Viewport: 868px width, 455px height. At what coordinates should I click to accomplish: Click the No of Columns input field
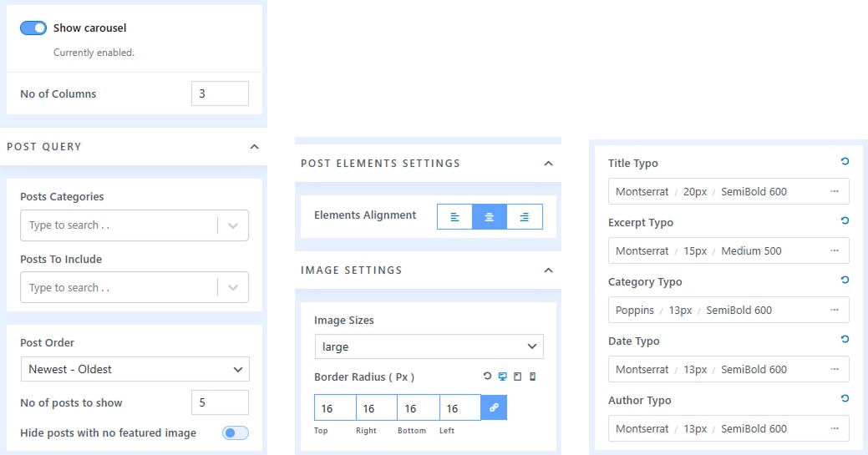(220, 94)
